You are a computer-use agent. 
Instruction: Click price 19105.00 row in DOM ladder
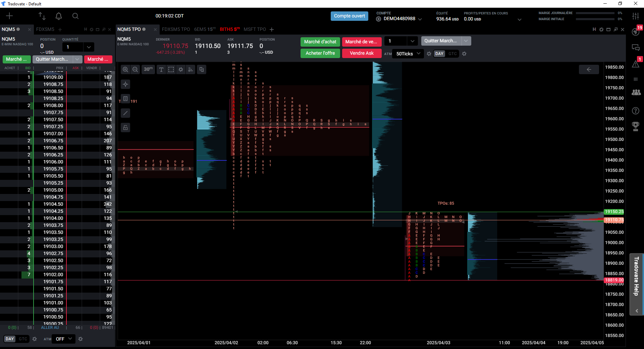[x=57, y=190]
